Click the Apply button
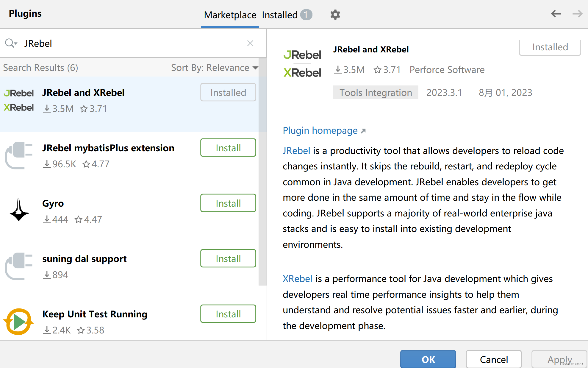Viewport: 588px width, 368px height. 559,359
